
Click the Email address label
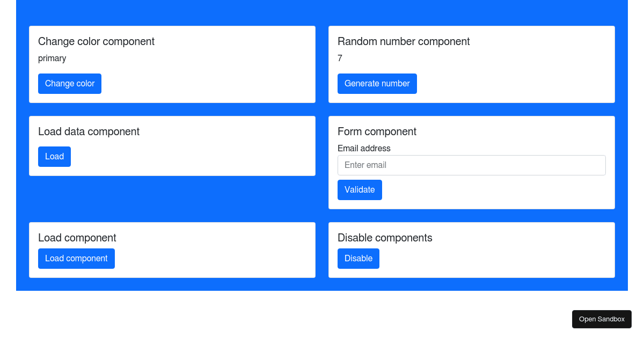pyautogui.click(x=364, y=149)
